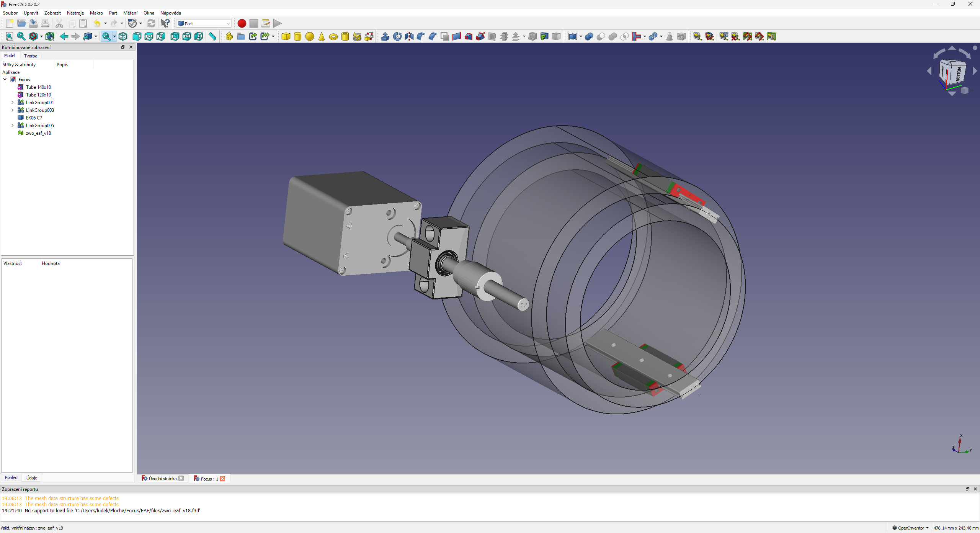Start macro recording with red button

pyautogui.click(x=242, y=23)
